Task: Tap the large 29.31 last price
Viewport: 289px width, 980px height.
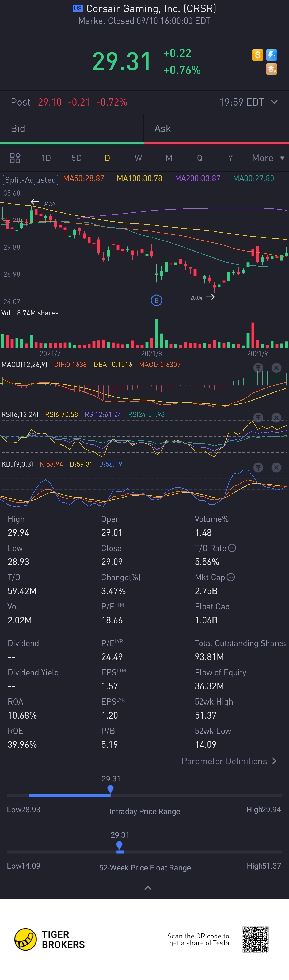Action: click(122, 61)
